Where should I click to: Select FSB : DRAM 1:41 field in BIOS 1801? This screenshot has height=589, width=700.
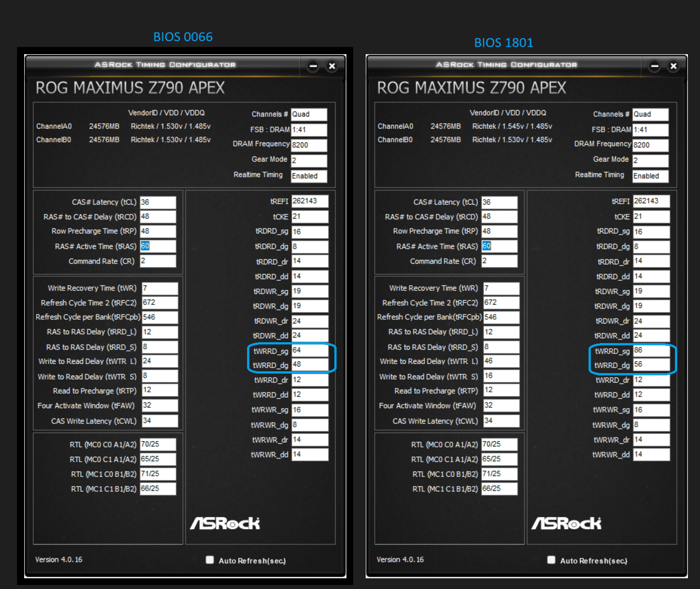pos(650,130)
